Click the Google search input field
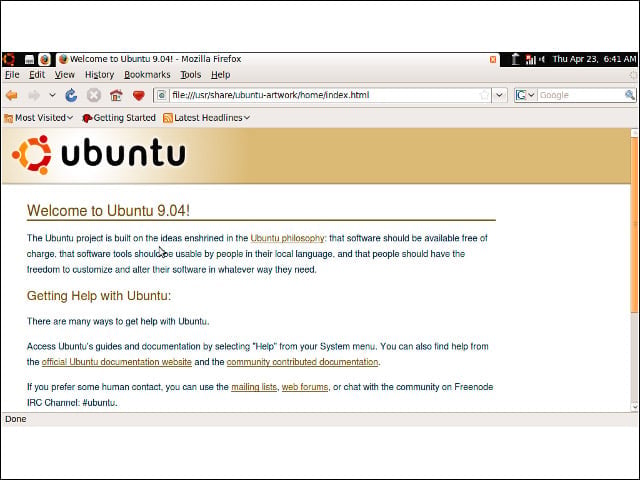Viewport: 640px width, 480px height. tap(580, 95)
